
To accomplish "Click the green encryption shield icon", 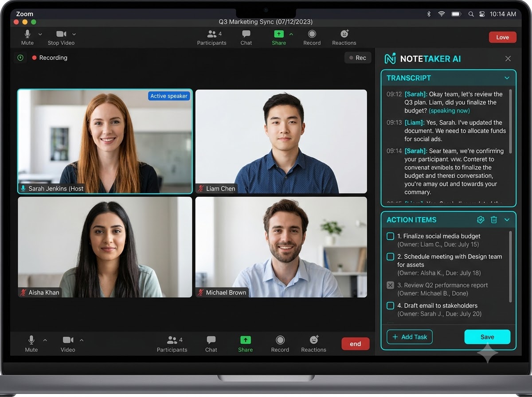I will (20, 58).
